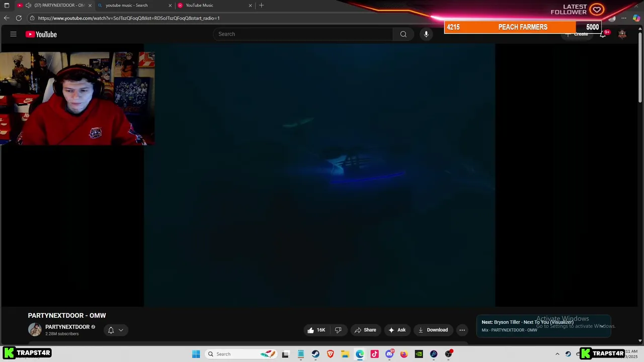Click the video player area
Screen dimensions: 644x362
(319, 175)
